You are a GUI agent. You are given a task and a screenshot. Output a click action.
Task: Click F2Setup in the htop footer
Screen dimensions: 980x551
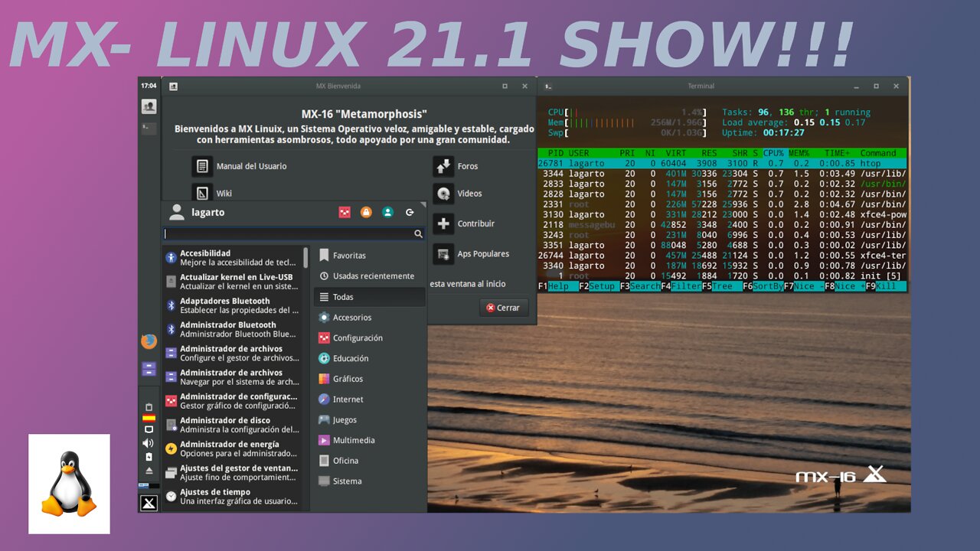point(599,286)
